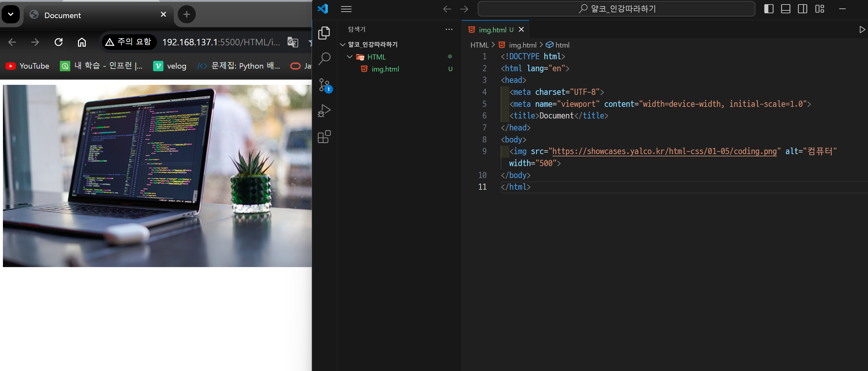This screenshot has height=371, width=868.
Task: Click the VS Code menu hamburger icon
Action: coord(346,8)
